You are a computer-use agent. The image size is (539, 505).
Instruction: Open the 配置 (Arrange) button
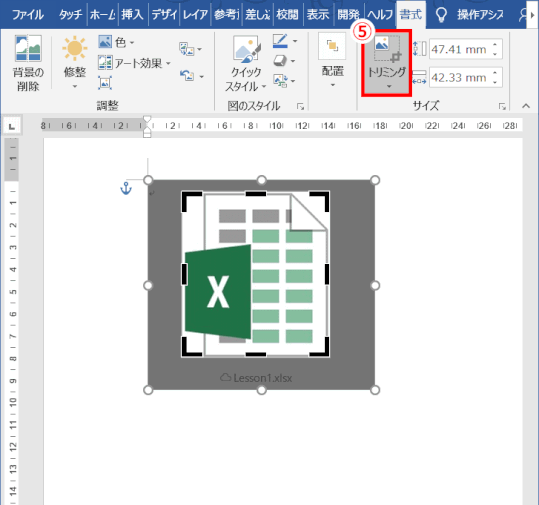[x=332, y=61]
